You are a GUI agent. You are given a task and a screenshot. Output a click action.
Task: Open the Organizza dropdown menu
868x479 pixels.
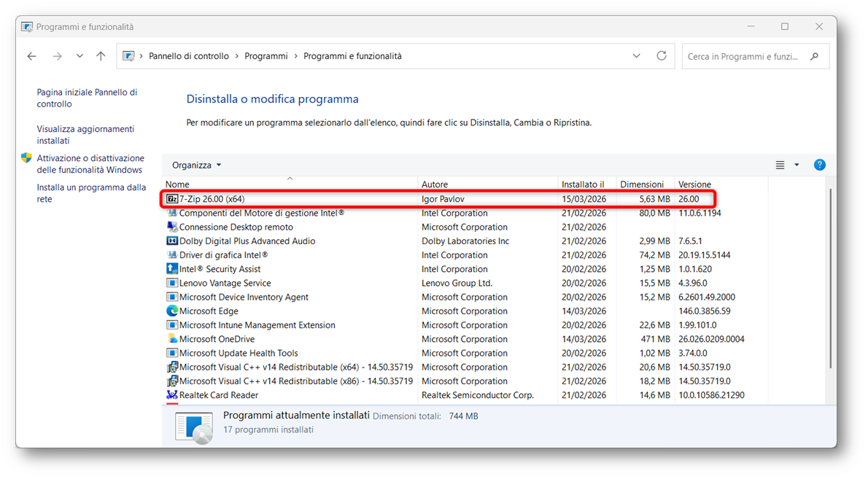click(196, 165)
